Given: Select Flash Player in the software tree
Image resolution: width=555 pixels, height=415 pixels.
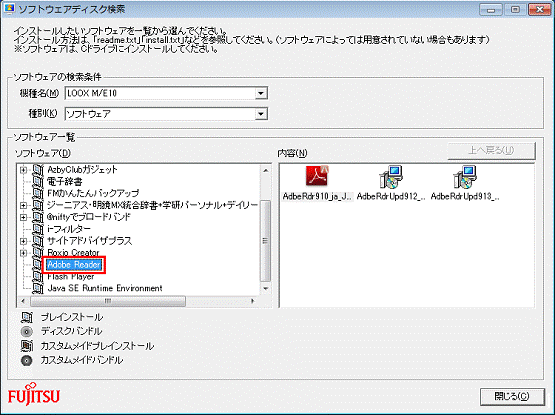Looking at the screenshot, I should (x=71, y=277).
